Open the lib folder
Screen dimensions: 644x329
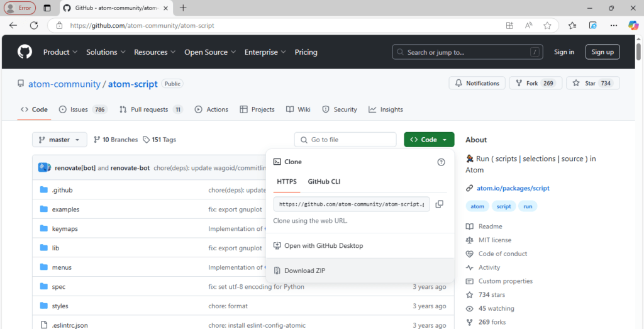[x=55, y=248]
